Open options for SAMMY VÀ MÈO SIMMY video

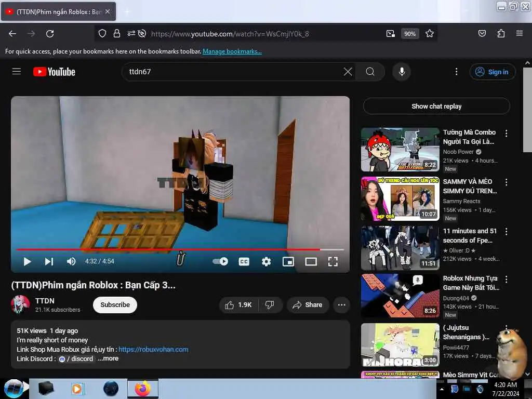tap(506, 182)
